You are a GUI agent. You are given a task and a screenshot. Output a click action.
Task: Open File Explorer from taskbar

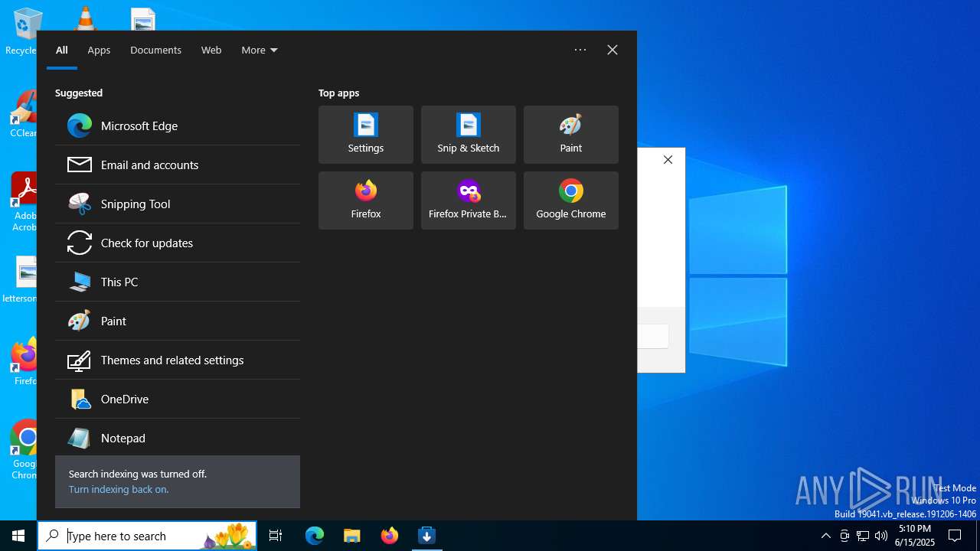pyautogui.click(x=352, y=536)
